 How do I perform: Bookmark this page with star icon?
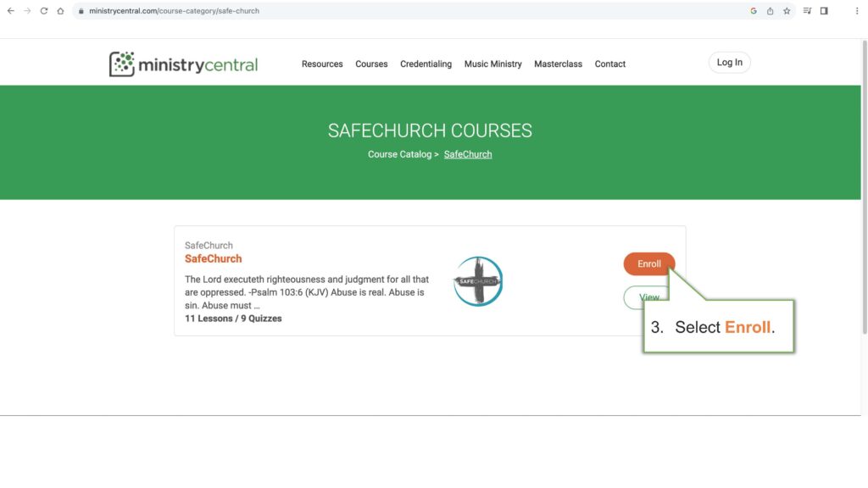click(787, 10)
